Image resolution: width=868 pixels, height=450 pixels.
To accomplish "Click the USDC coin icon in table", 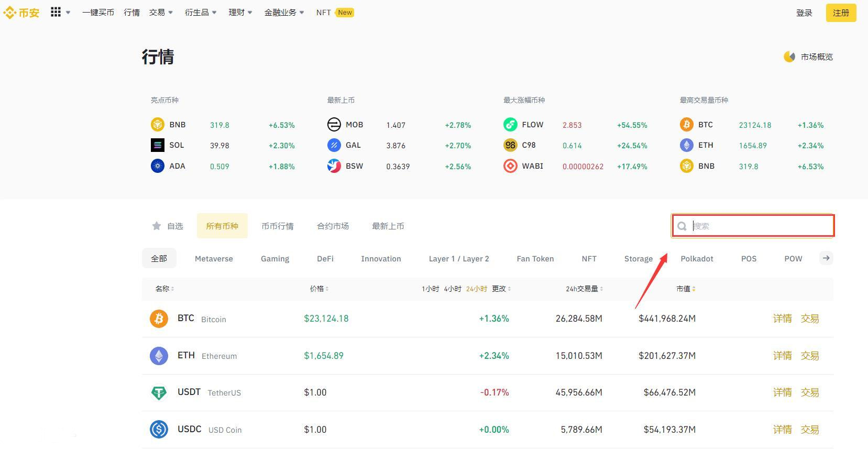I will [159, 430].
